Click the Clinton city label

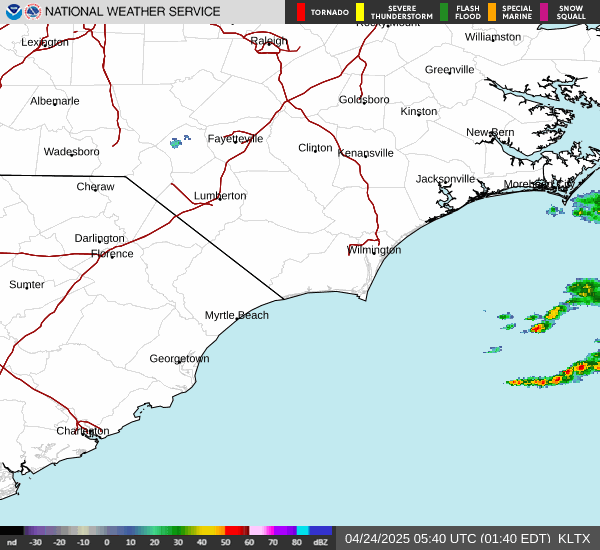point(315,148)
